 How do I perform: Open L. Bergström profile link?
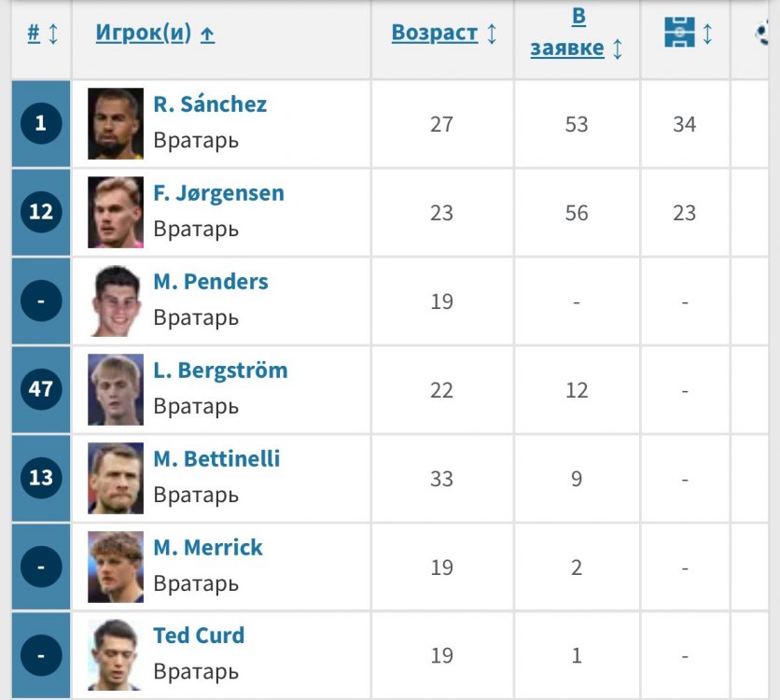tap(220, 371)
